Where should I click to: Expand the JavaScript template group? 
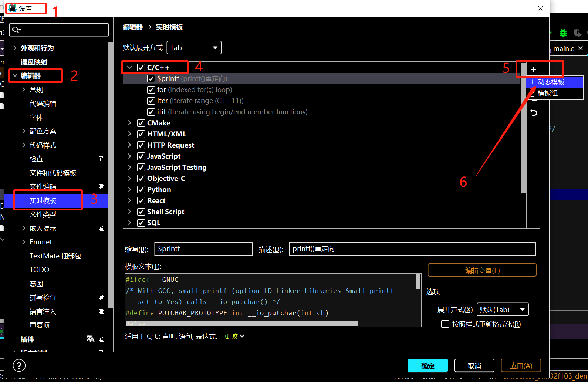click(130, 156)
